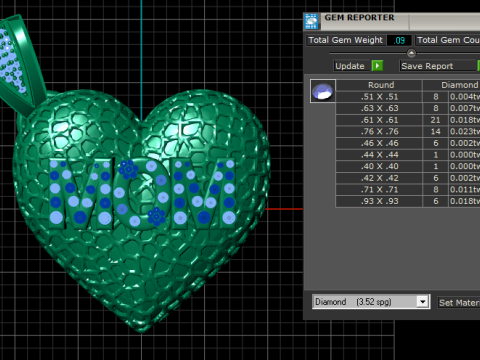
Task: Click the weight cell in .76 X .76 row
Action: point(465,132)
